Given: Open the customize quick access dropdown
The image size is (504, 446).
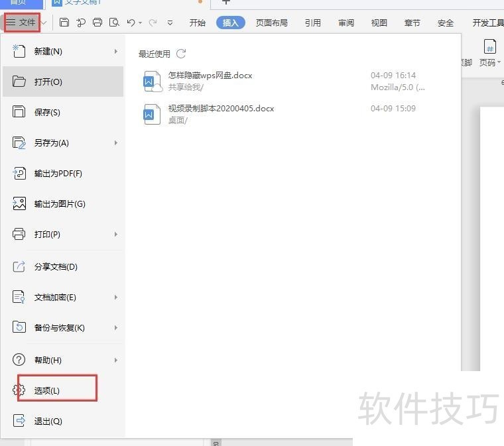Looking at the screenshot, I should (170, 23).
